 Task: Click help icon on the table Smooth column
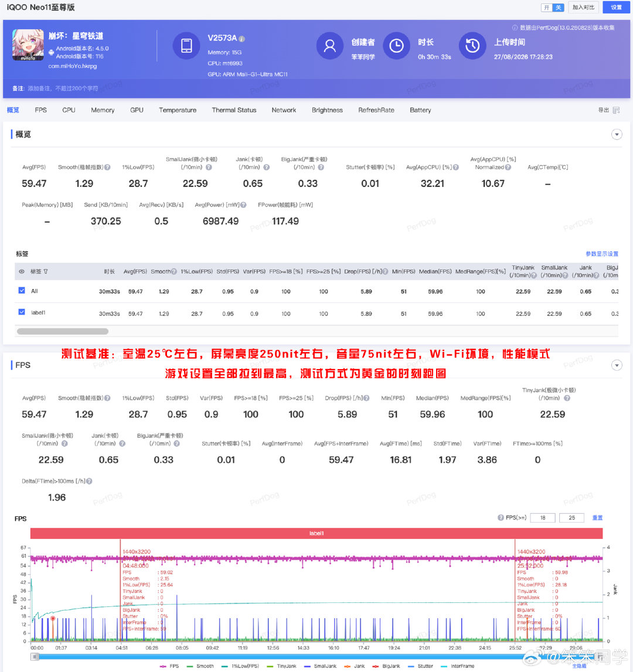173,271
